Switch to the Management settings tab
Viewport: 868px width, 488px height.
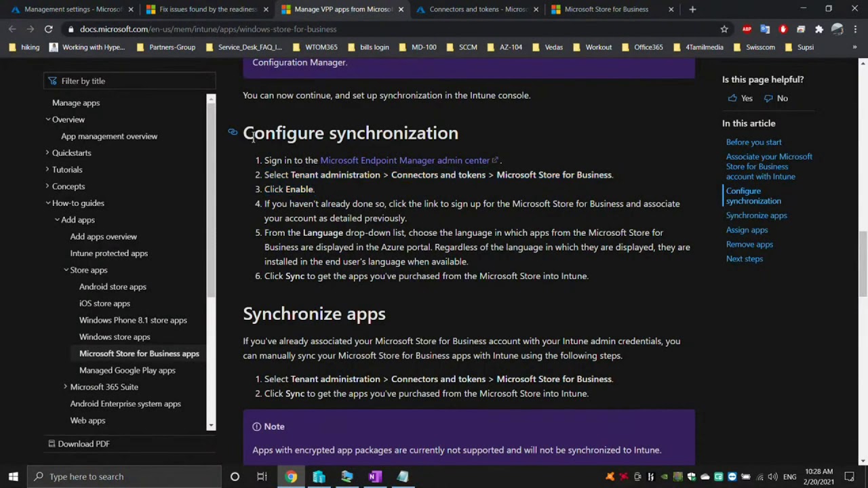[71, 9]
